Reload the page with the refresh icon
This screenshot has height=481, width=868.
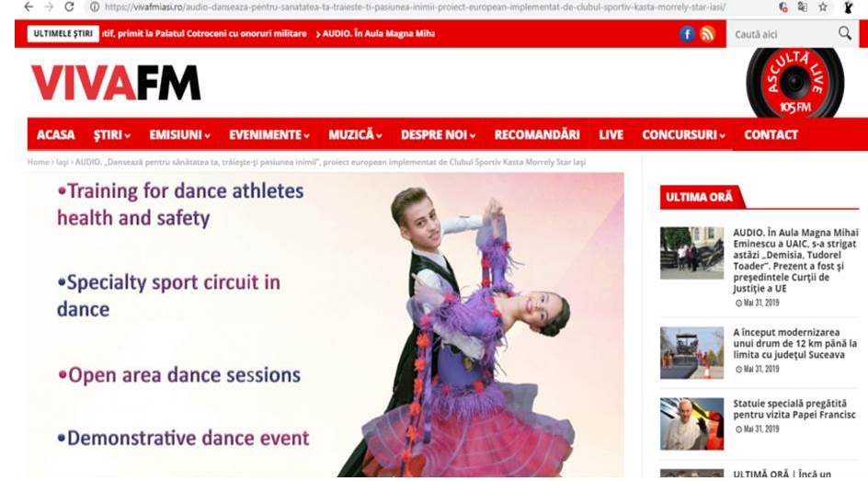point(69,6)
